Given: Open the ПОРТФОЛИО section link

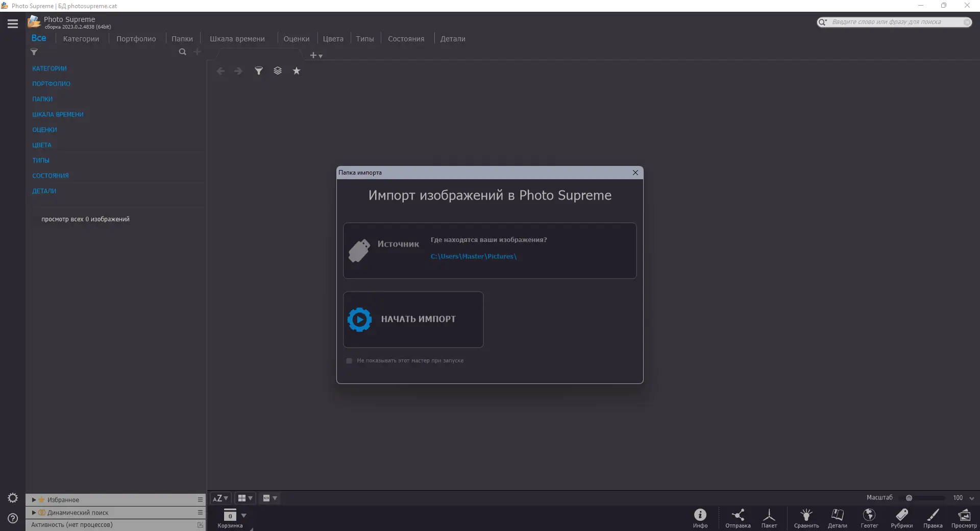Looking at the screenshot, I should [x=52, y=84].
